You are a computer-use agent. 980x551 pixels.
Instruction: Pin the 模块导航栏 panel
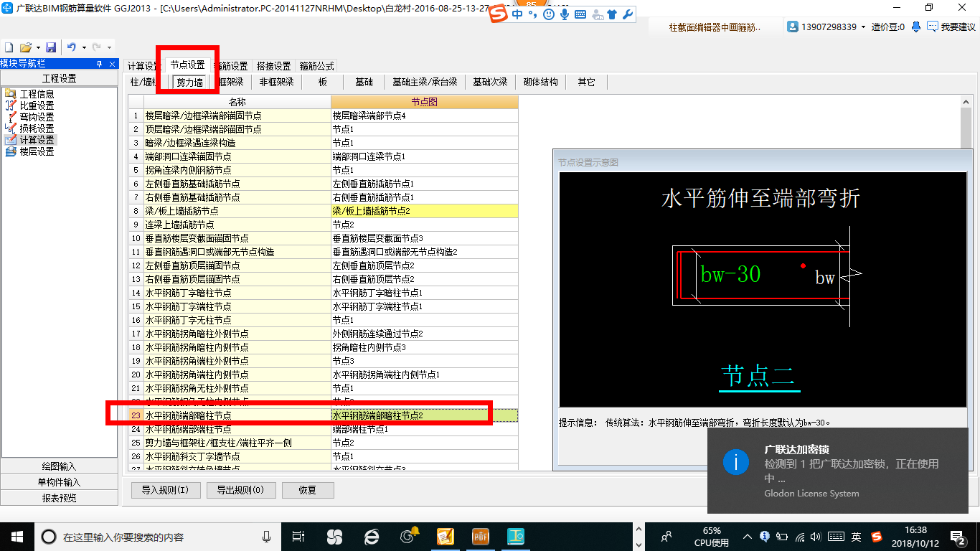[100, 64]
